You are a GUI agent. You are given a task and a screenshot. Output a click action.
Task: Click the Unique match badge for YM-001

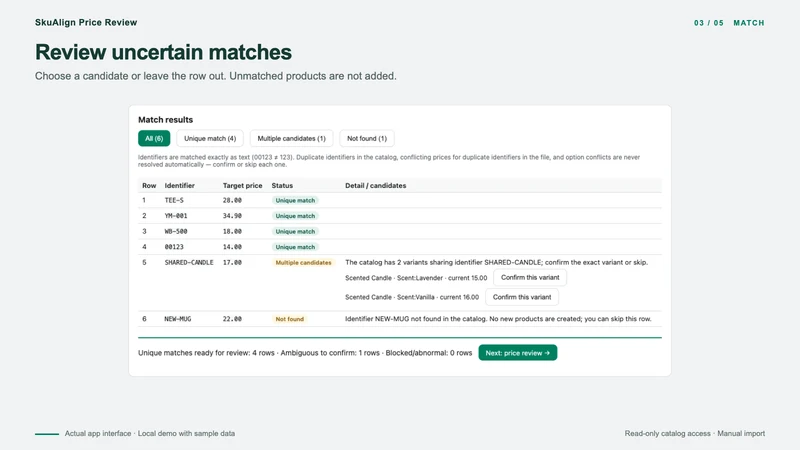click(x=295, y=216)
